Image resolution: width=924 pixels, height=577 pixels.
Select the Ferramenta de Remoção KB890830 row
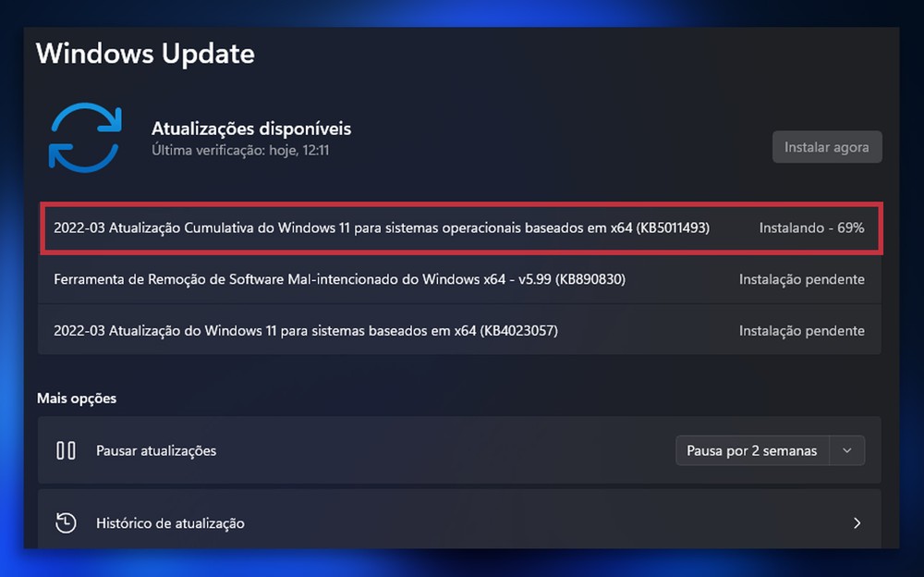(x=459, y=279)
